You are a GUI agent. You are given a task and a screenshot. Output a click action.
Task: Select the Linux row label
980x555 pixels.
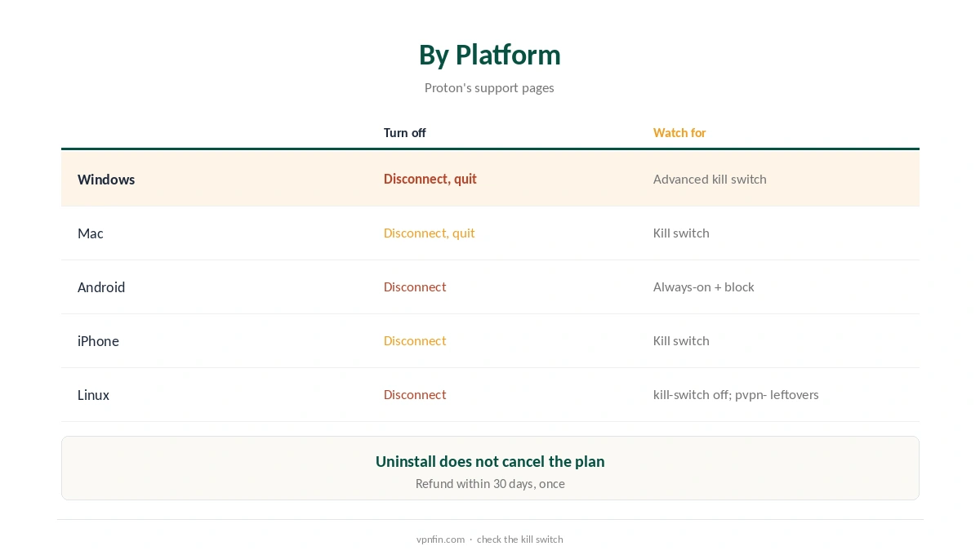coord(93,394)
